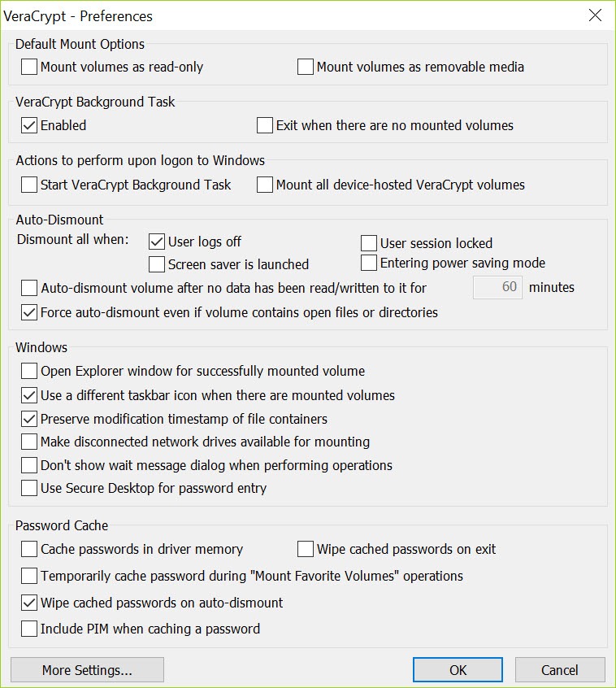Check Mount volumes as removable media

tap(305, 67)
